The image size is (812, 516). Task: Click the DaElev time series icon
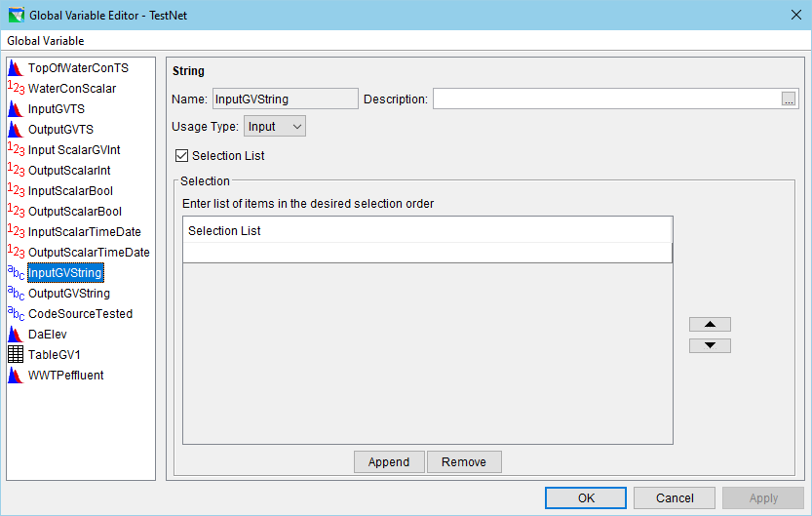(16, 335)
